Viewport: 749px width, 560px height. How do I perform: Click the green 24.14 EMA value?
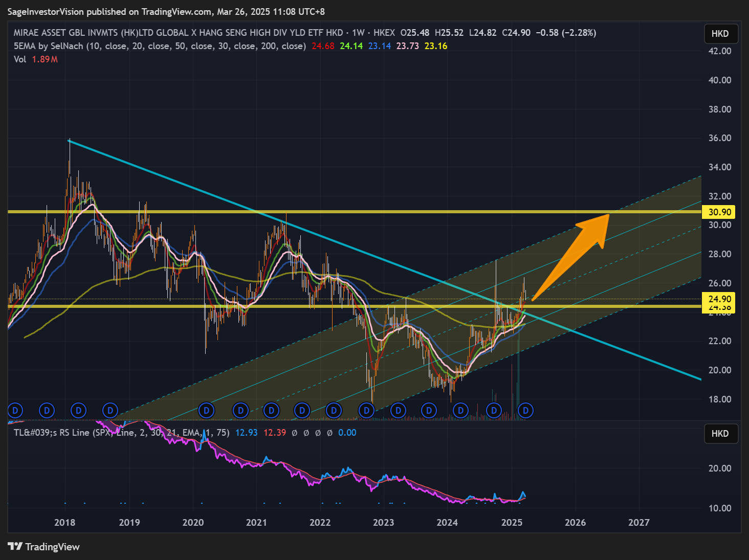351,46
